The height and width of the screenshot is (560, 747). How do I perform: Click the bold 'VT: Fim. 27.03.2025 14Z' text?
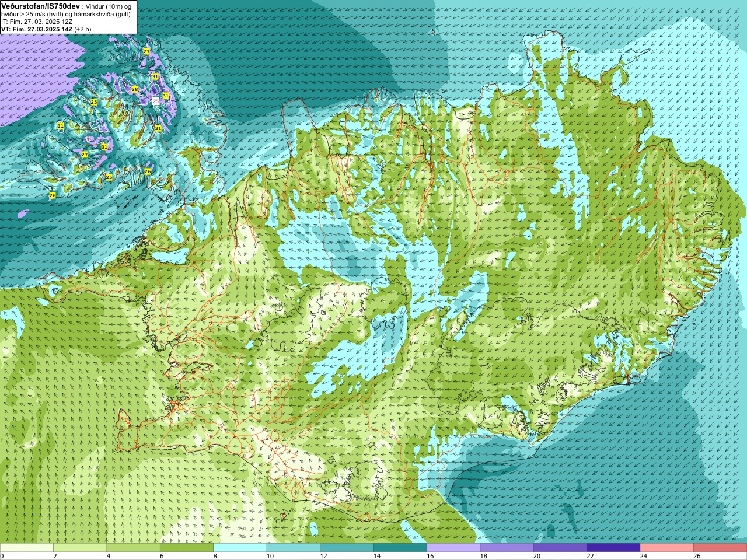tap(37, 29)
